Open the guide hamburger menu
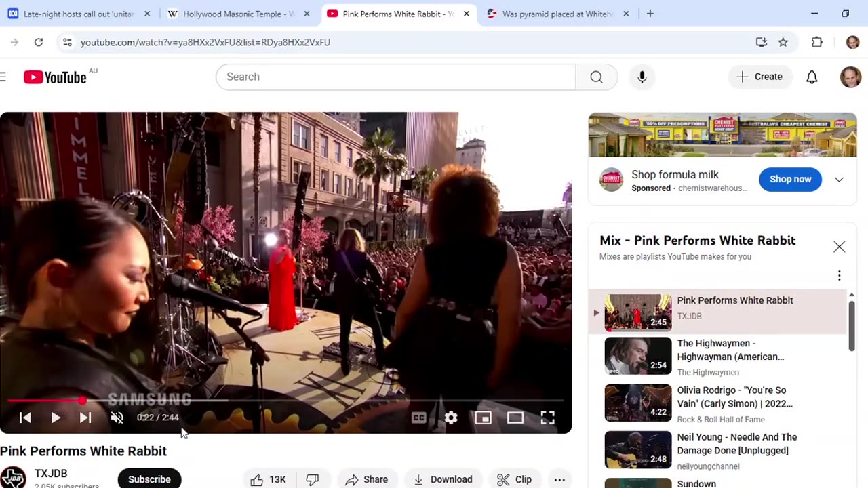The width and height of the screenshot is (868, 488). pos(3,77)
